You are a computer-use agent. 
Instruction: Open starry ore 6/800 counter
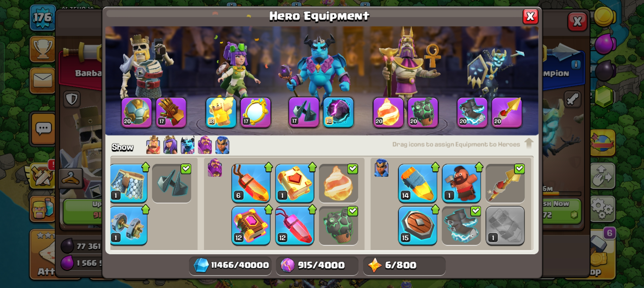404,265
